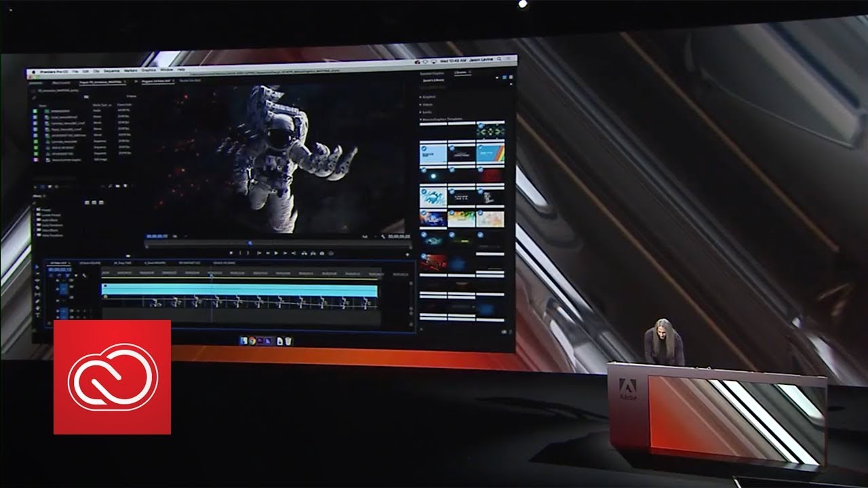Image resolution: width=868 pixels, height=488 pixels.
Task: Open Program monitor settings wrench
Action: (383, 237)
